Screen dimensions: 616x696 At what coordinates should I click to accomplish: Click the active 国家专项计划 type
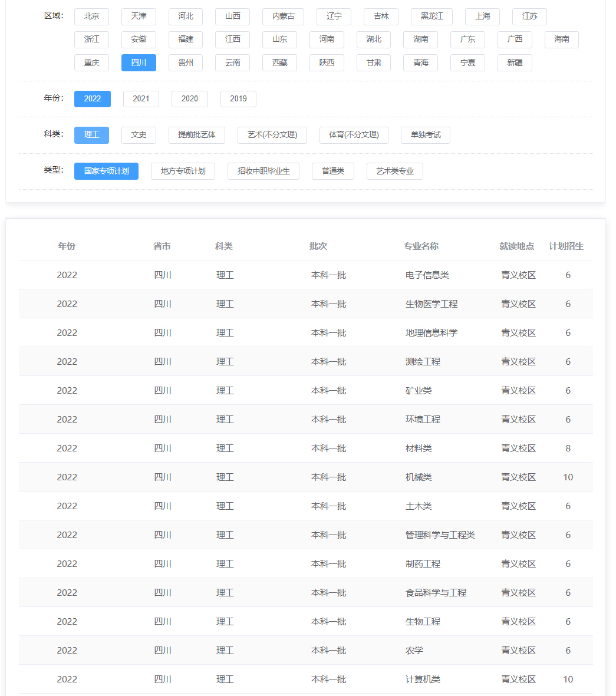pyautogui.click(x=106, y=171)
